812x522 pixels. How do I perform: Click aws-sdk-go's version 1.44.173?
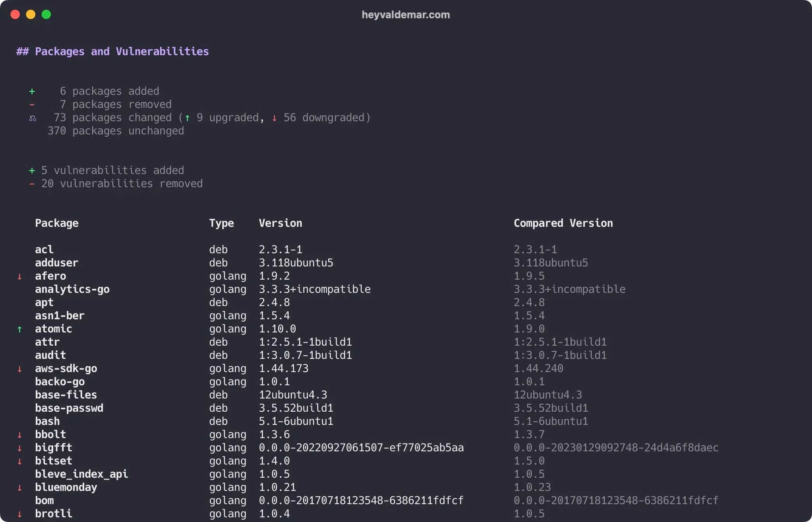tap(284, 368)
